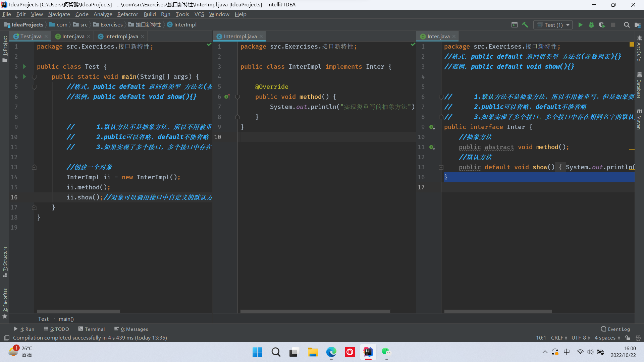The width and height of the screenshot is (644, 362).
Task: Open Search Everywhere magnifier icon
Action: pyautogui.click(x=627, y=25)
